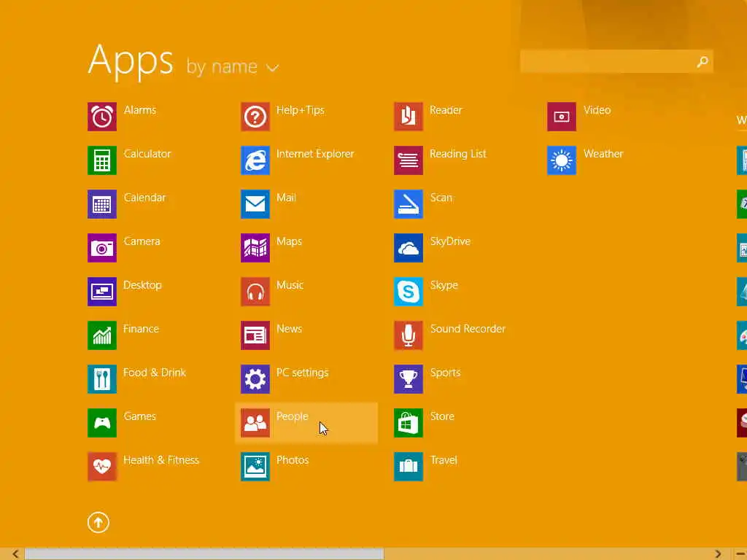Click the 'SkyDrive' label text
The width and height of the screenshot is (747, 560).
click(450, 241)
